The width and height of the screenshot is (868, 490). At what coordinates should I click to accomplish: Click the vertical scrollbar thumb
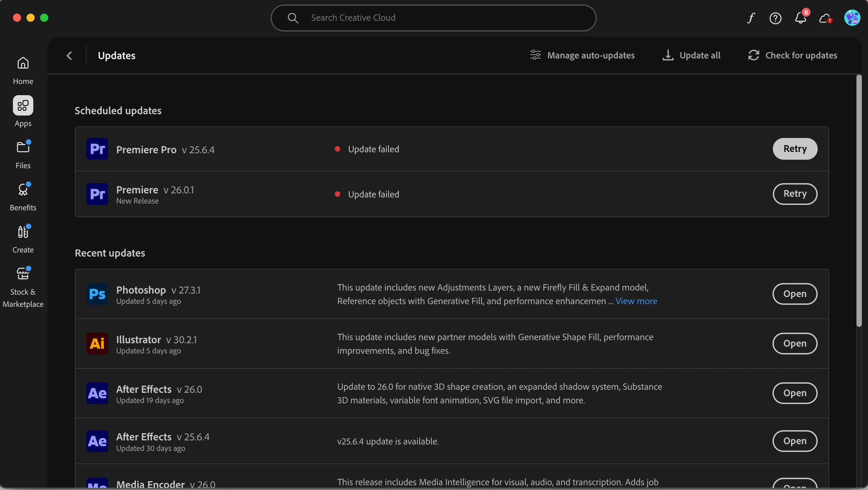(x=859, y=200)
